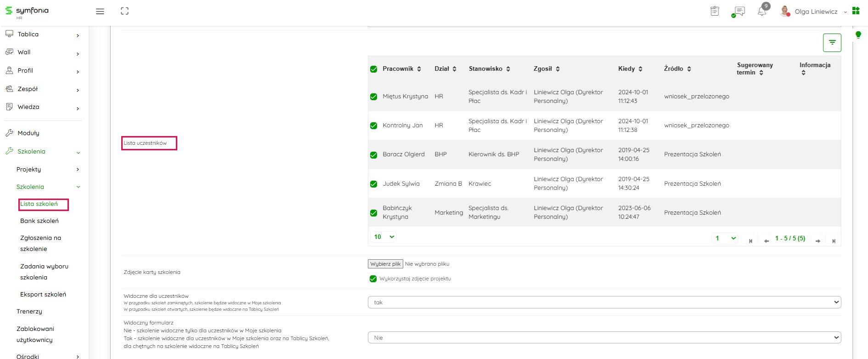Screen dimensions: 868x359
Task: Open the clipboard tasks icon
Action: pos(715,11)
